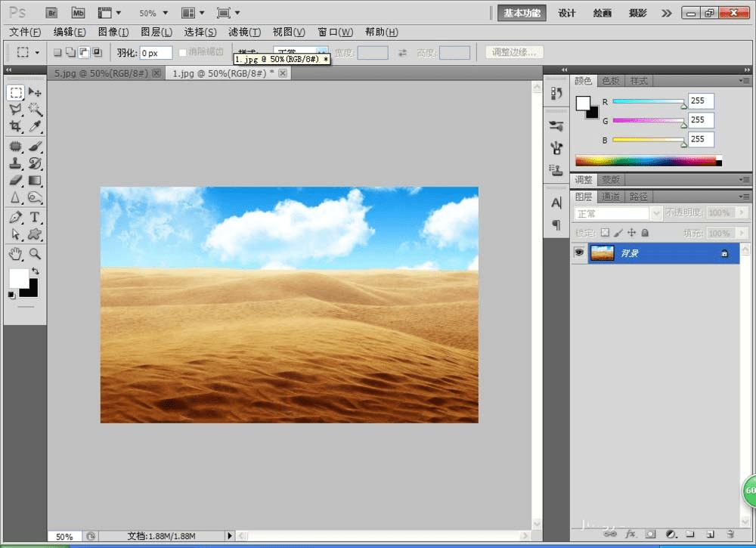The width and height of the screenshot is (756, 548).
Task: Select the Clone Stamp tool
Action: coord(15,163)
